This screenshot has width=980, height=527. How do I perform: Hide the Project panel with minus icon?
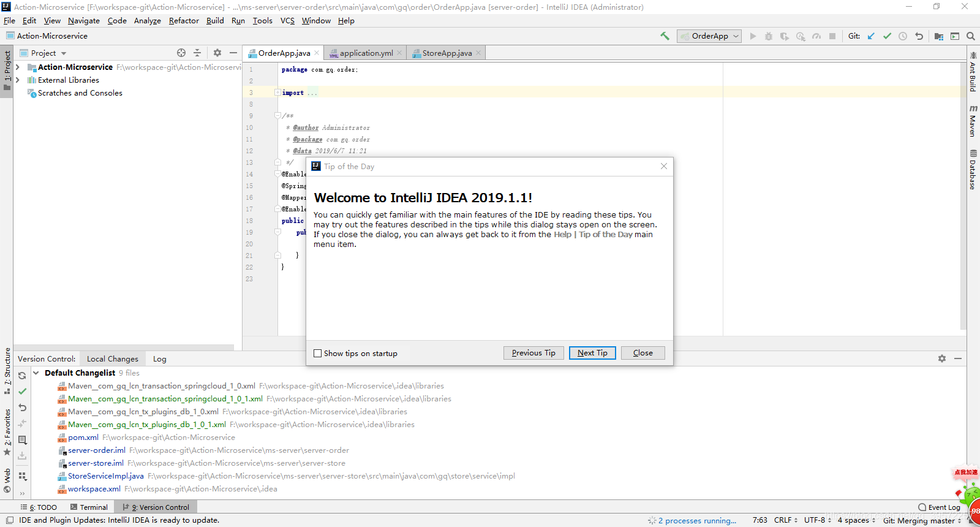(x=233, y=53)
